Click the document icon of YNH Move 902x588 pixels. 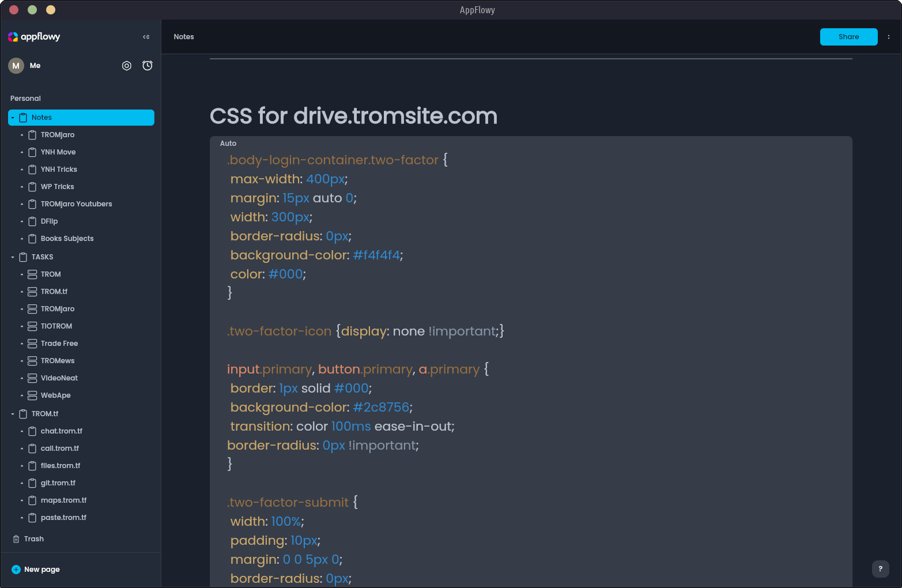tap(32, 152)
